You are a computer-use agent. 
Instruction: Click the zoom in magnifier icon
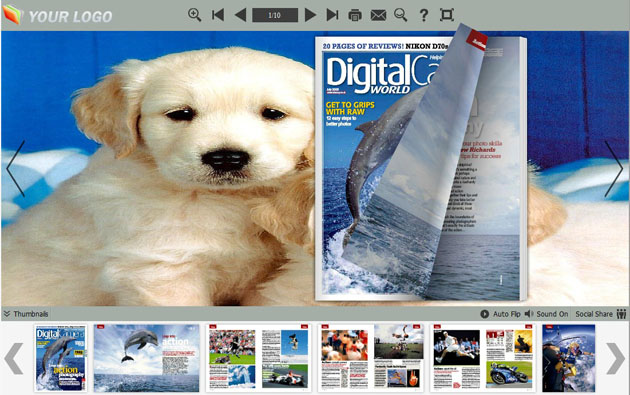click(194, 15)
